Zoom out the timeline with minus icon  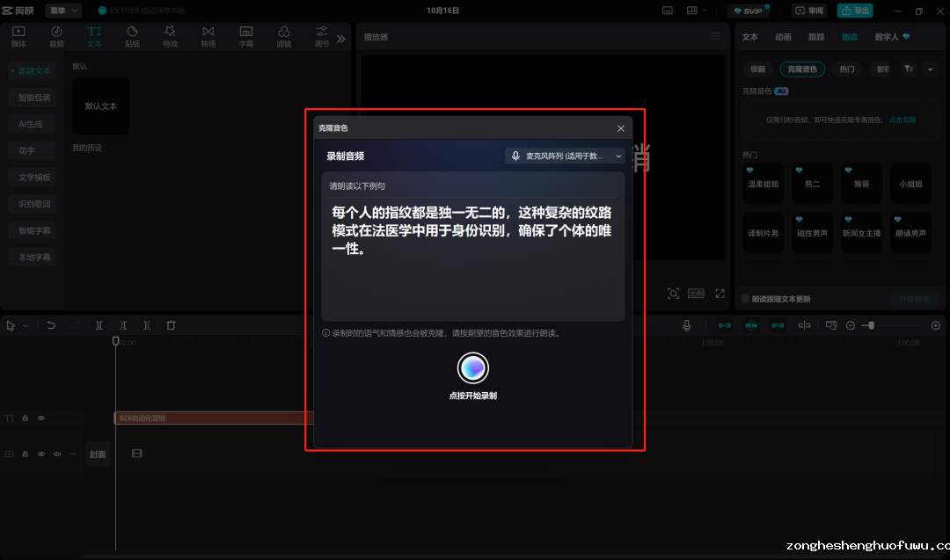click(851, 325)
